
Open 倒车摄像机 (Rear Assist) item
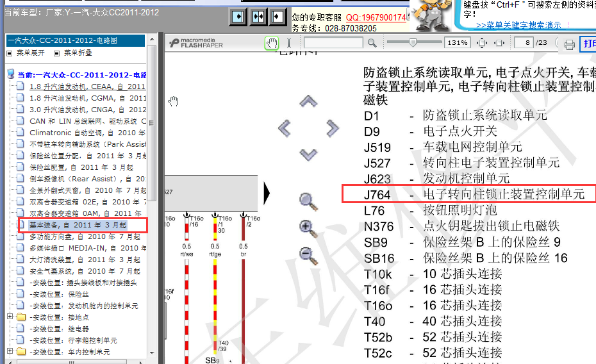[88, 179]
